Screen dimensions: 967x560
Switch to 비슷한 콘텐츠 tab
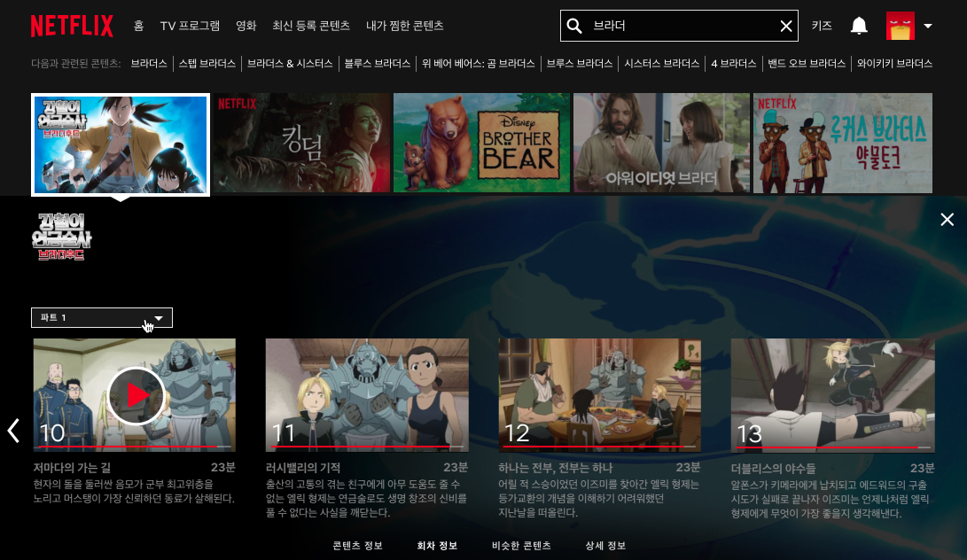521,546
